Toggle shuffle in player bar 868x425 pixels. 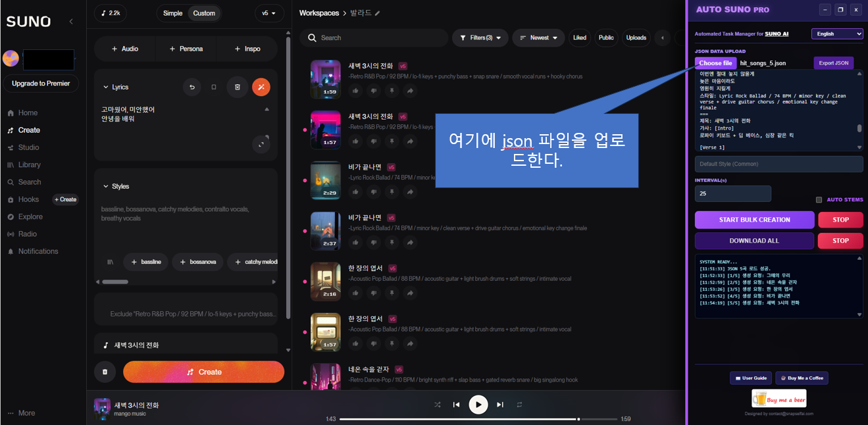pyautogui.click(x=438, y=405)
